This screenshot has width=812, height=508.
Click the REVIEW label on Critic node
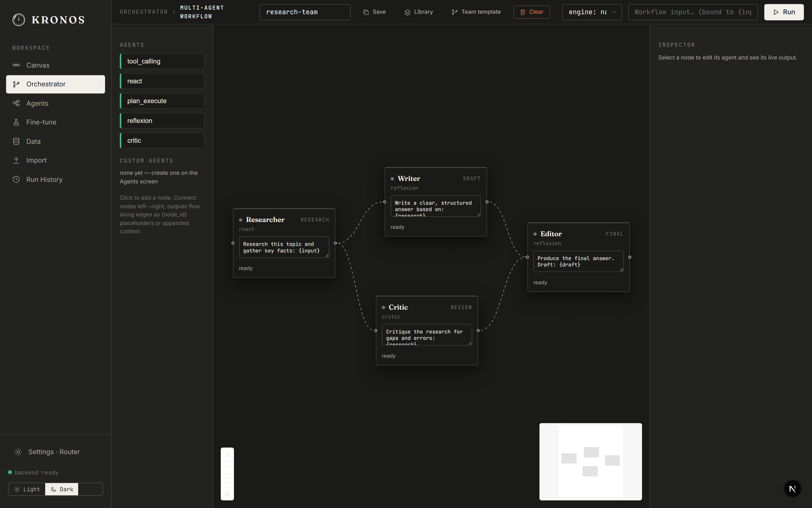(x=461, y=307)
